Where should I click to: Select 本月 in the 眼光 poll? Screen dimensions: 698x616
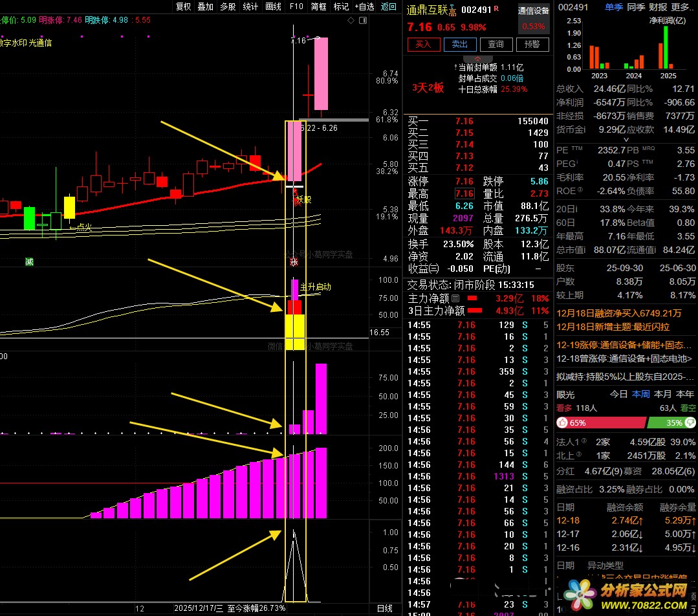tap(663, 394)
